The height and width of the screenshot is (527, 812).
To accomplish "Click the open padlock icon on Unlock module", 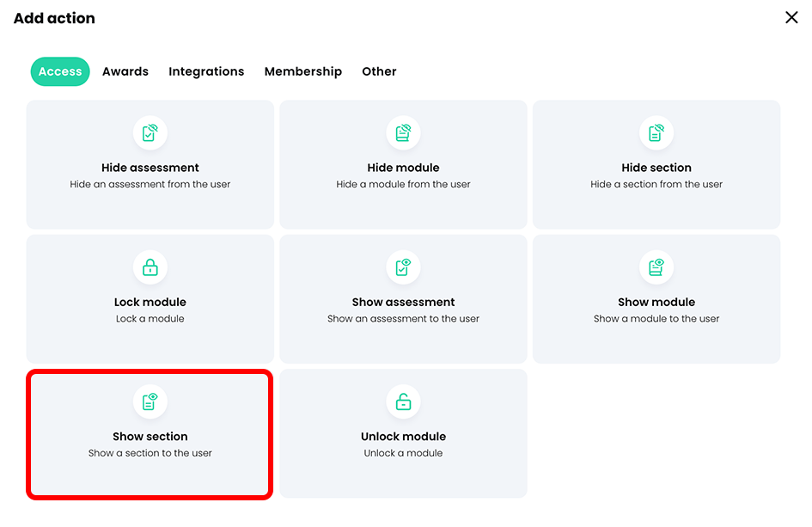I will click(x=403, y=401).
